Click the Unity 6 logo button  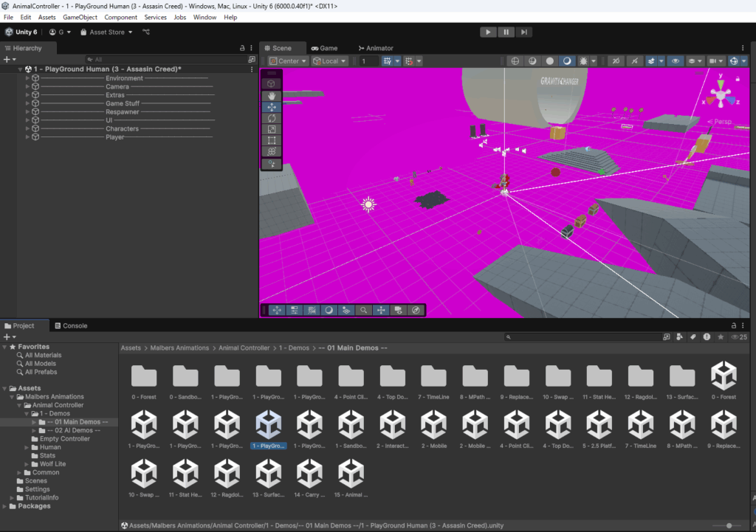(21, 32)
